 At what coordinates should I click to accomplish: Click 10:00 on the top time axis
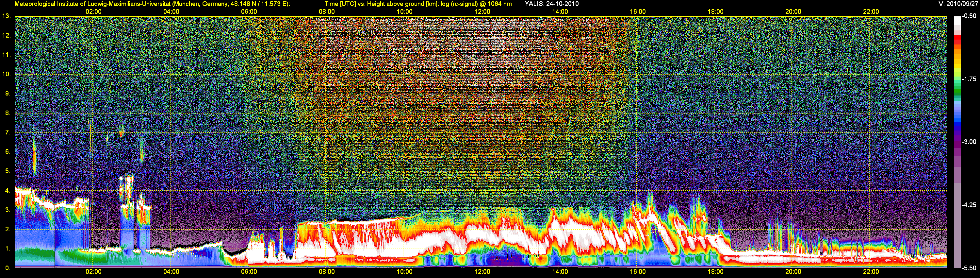pos(404,11)
